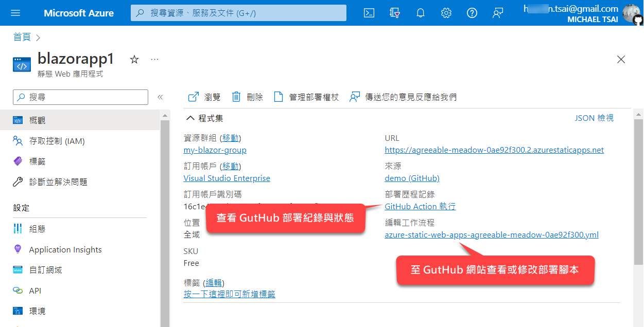Open the Azure portal hamburger menu
Screen dimensions: 644x327
15,13
